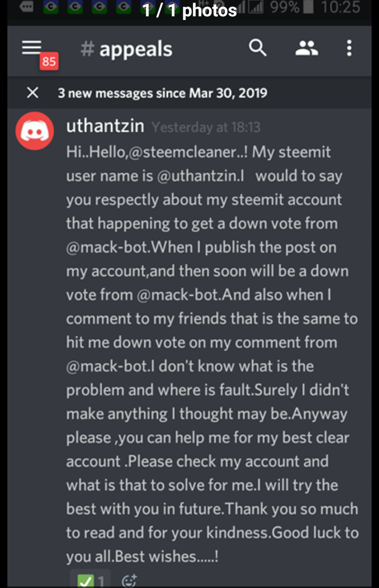The image size is (379, 588).
Task: Tap the red 85 unread badge
Action: 49,61
